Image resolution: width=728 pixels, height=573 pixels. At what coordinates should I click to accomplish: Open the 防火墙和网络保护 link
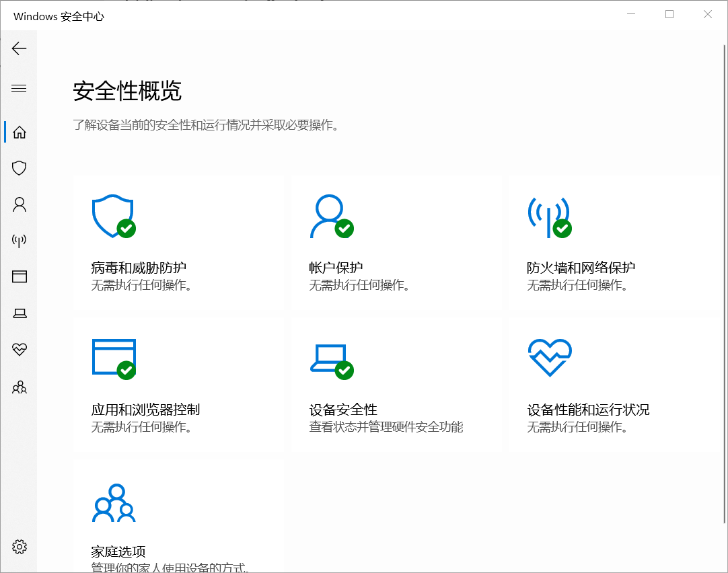point(581,268)
